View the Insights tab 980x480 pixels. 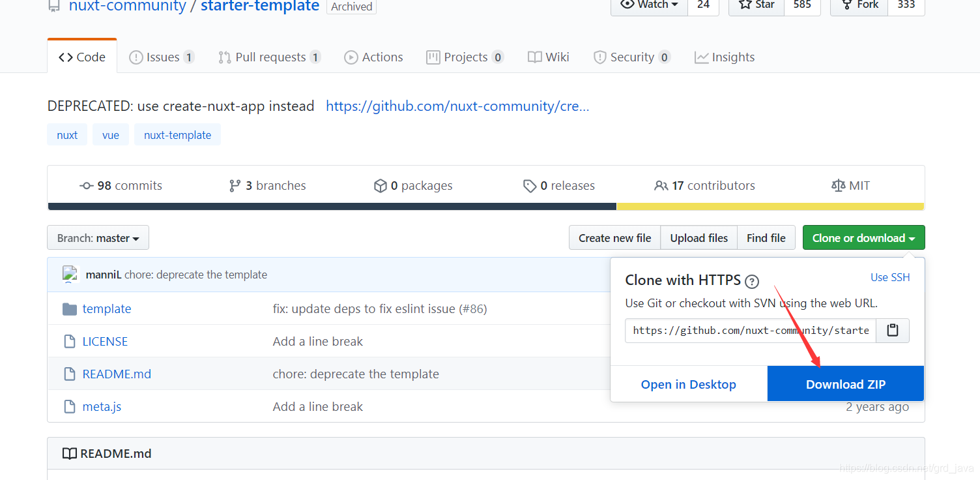[725, 57]
